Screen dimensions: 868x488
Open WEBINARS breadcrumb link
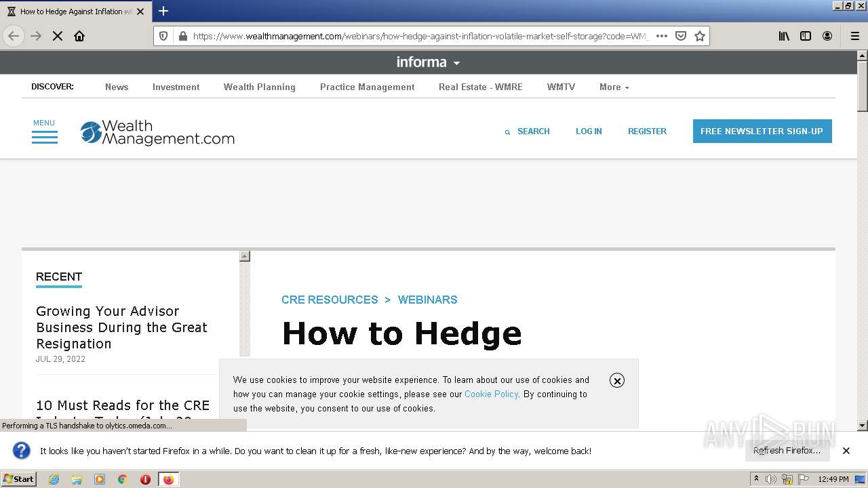coord(427,300)
